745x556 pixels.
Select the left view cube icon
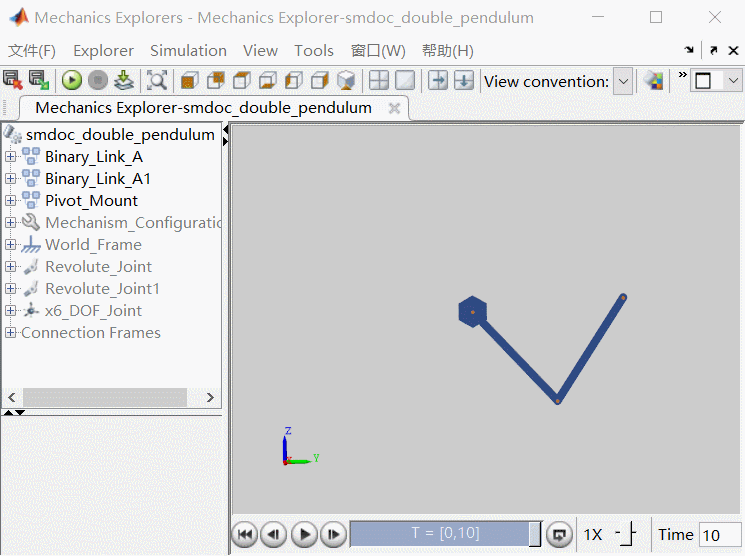(x=294, y=81)
